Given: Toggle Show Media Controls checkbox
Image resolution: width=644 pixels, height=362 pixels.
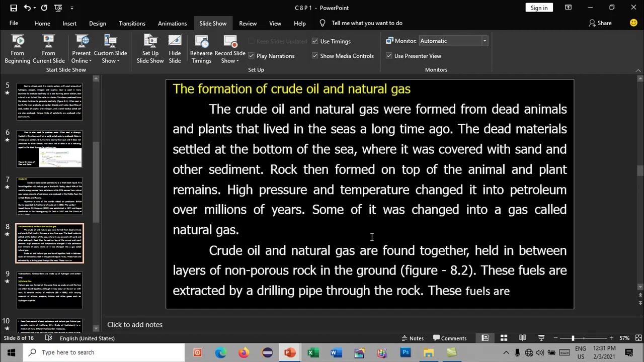Looking at the screenshot, I should coord(315,56).
